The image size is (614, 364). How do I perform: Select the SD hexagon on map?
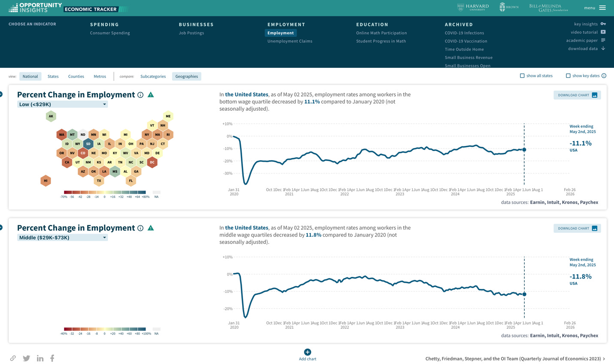pyautogui.click(x=88, y=144)
